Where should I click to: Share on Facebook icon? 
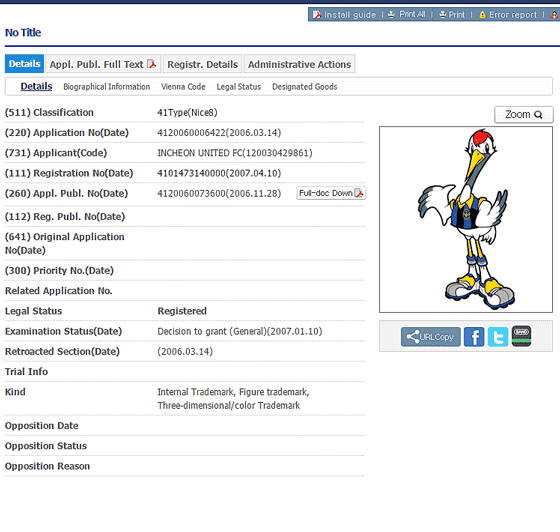click(474, 337)
